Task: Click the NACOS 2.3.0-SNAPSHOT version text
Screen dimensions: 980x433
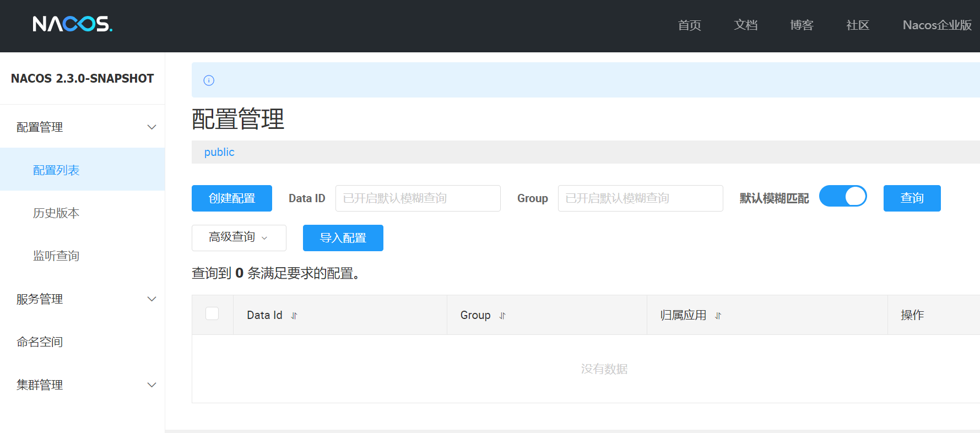Action: tap(83, 78)
